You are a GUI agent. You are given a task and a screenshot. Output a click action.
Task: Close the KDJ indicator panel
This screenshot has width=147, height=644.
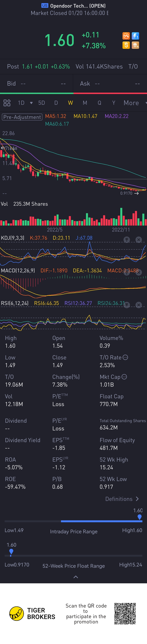click(139, 240)
